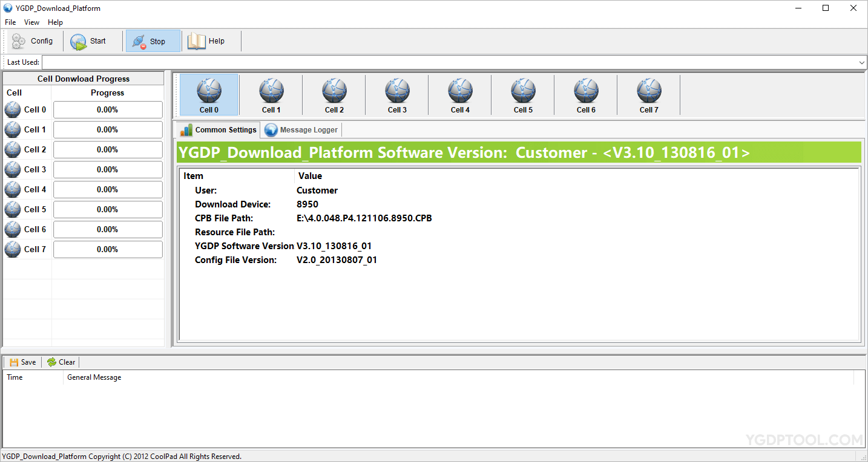Click the green software version banner
The width and height of the screenshot is (868, 462).
[x=519, y=152]
